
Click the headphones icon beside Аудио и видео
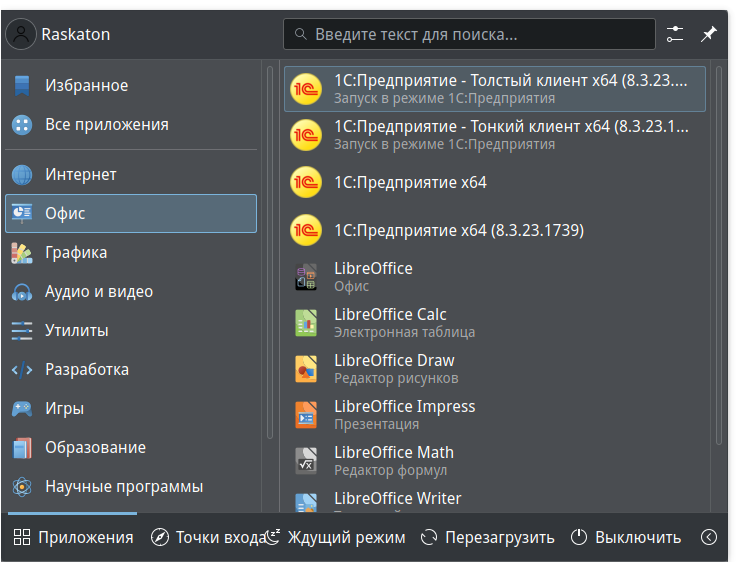coord(22,292)
